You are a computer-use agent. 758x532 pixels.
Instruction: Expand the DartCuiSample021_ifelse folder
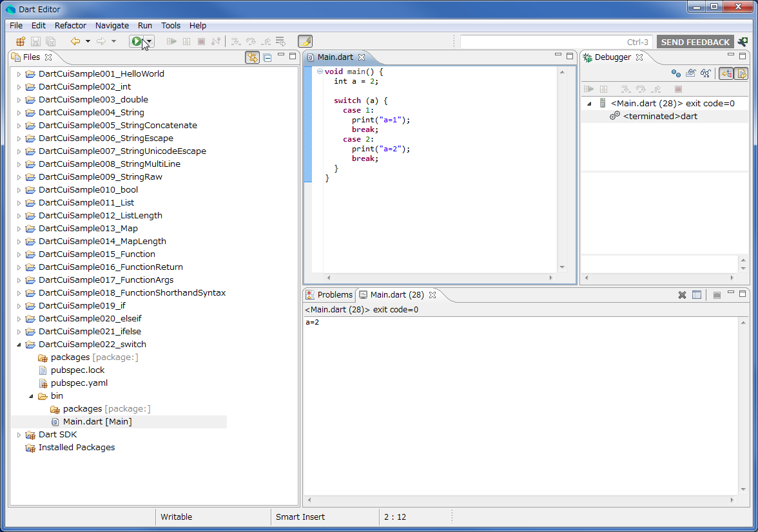[x=19, y=332]
